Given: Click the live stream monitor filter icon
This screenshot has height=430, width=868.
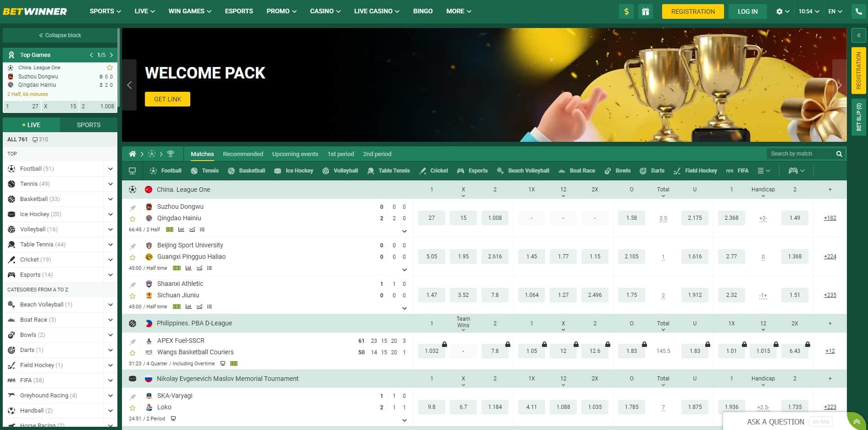Looking at the screenshot, I should (x=132, y=171).
